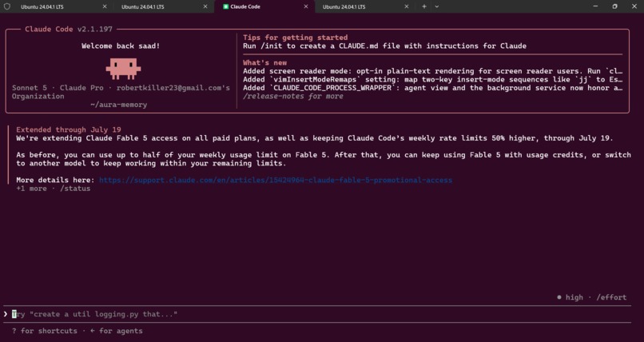Click the "What's new" heading
The height and width of the screenshot is (342, 644).
tap(265, 63)
